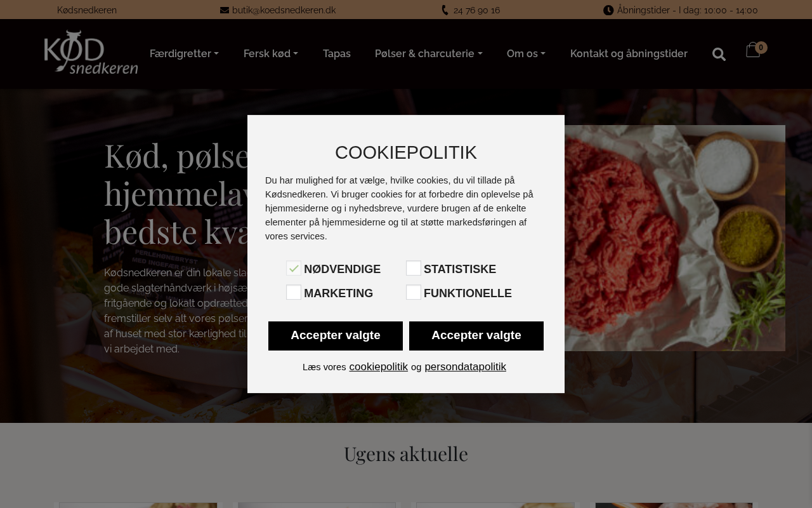Click the Kødsnedkeren logo
Image resolution: width=812 pixels, height=508 pixels.
click(x=91, y=52)
